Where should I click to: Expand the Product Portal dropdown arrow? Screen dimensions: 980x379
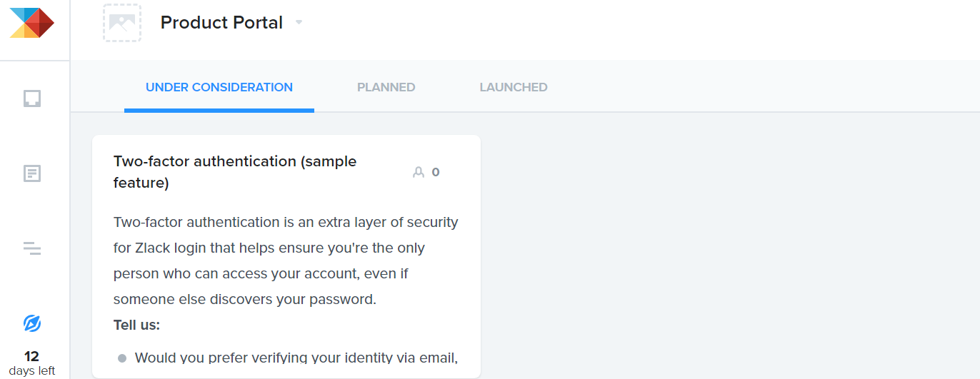[299, 23]
